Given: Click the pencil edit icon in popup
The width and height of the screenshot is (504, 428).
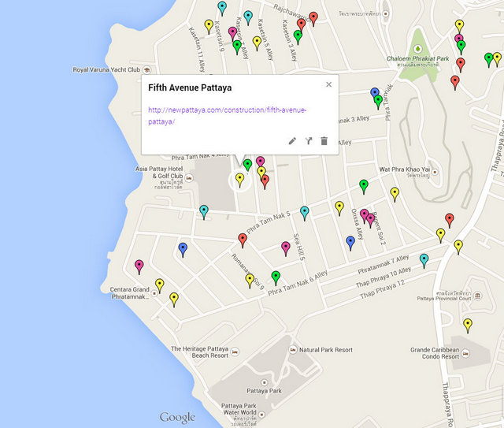Looking at the screenshot, I should (292, 141).
